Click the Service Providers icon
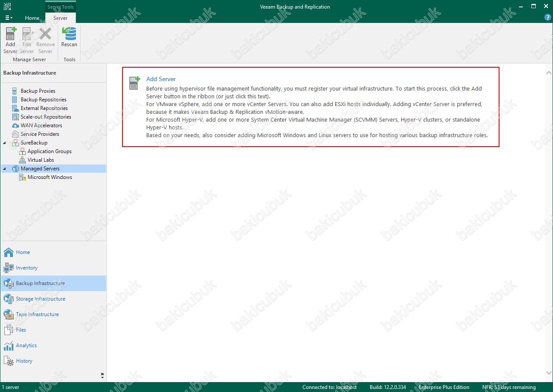The height and width of the screenshot is (392, 553). click(x=16, y=134)
